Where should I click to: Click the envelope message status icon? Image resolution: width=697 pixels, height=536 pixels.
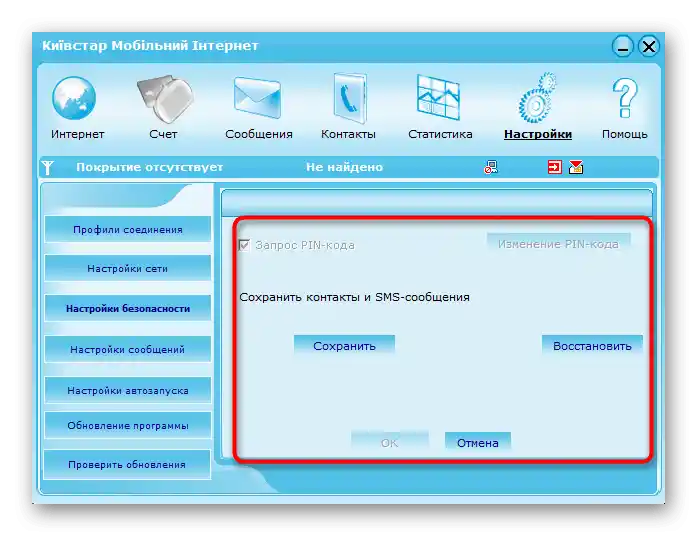pyautogui.click(x=576, y=167)
